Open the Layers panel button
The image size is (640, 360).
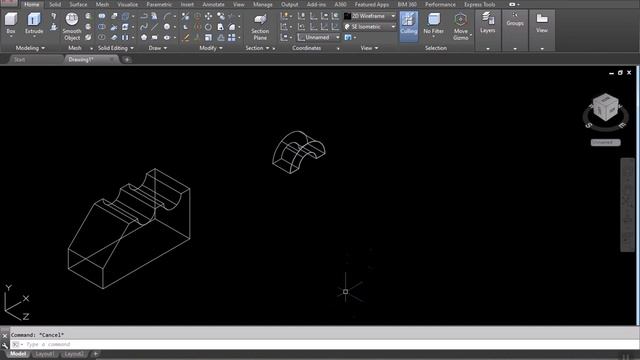click(x=487, y=23)
